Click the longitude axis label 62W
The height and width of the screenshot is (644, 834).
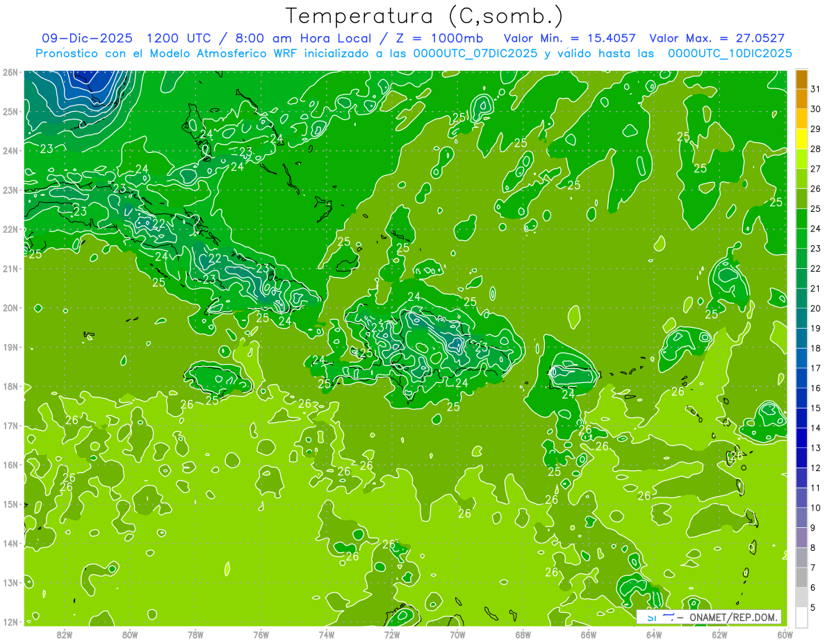click(x=719, y=635)
